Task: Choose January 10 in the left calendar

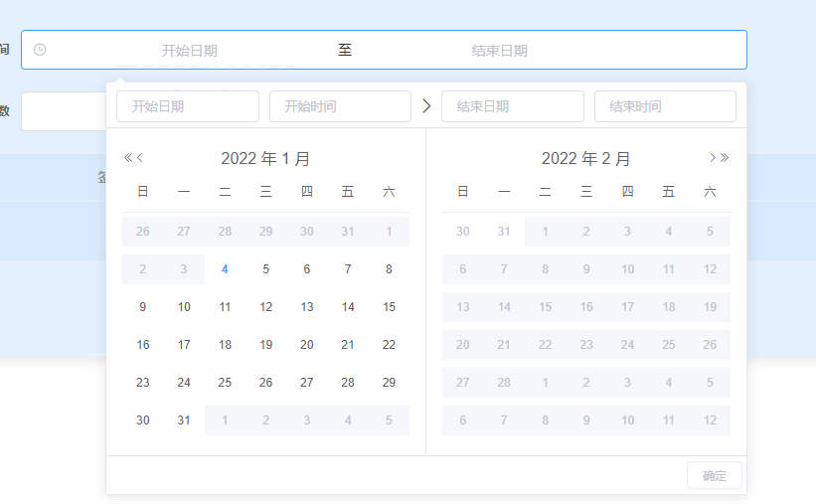Action: point(184,306)
